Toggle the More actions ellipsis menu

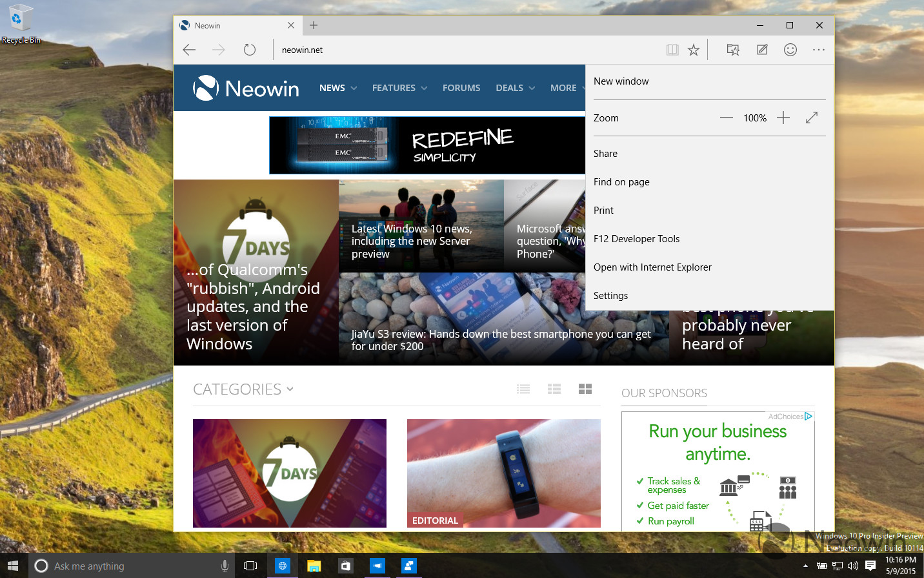819,50
